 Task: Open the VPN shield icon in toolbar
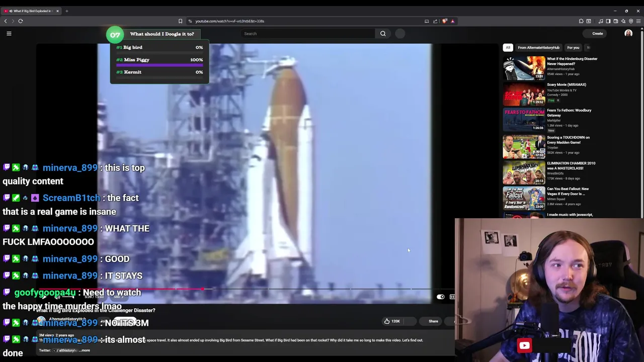tap(631, 21)
